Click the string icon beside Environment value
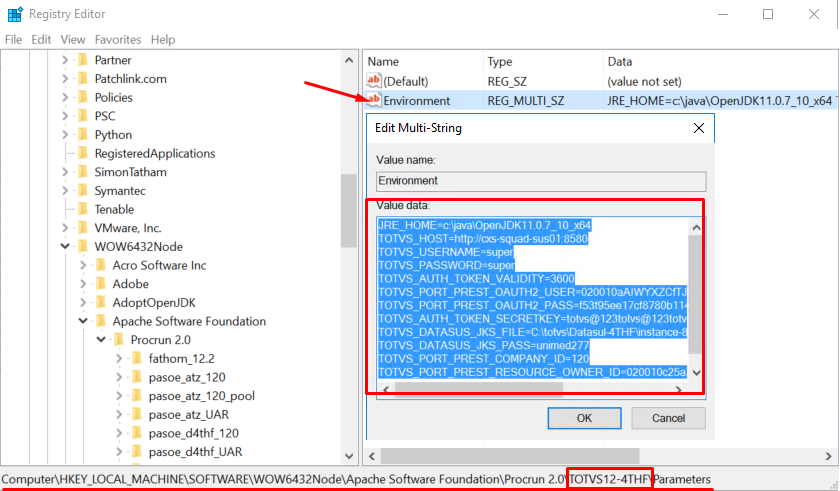 (x=373, y=100)
